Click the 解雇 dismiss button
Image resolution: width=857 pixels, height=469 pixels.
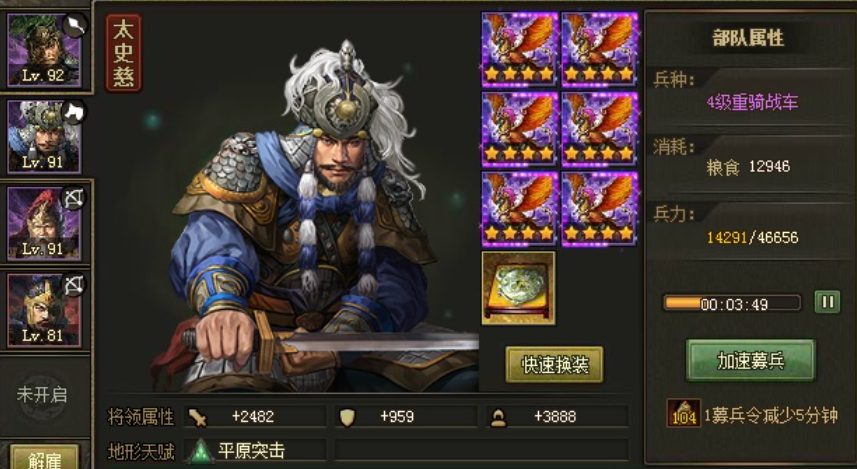44,458
